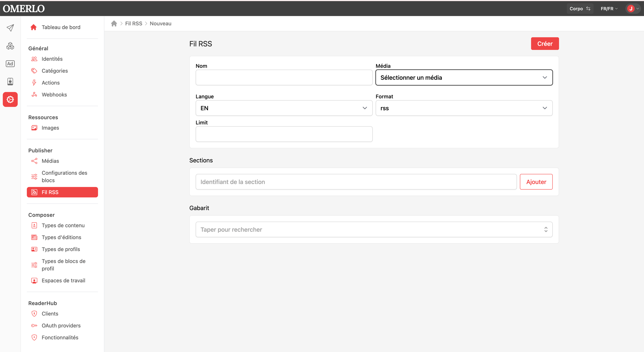Open the user avatar J menu

pos(633,9)
